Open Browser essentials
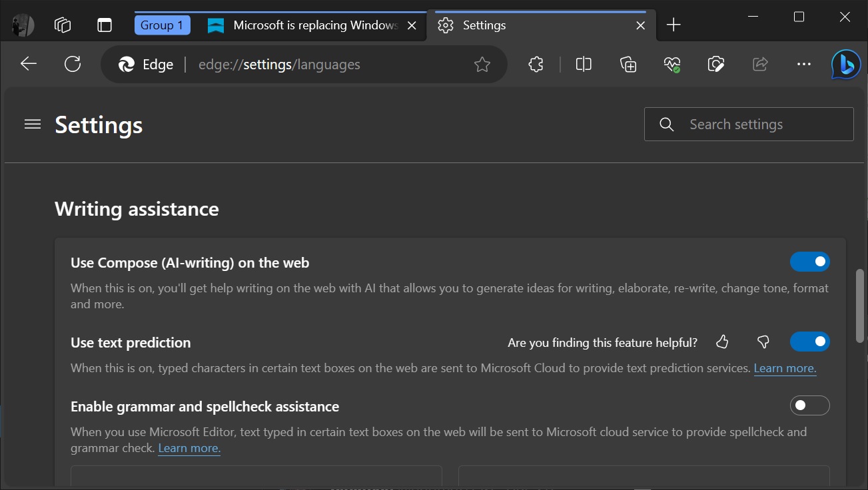 (671, 64)
